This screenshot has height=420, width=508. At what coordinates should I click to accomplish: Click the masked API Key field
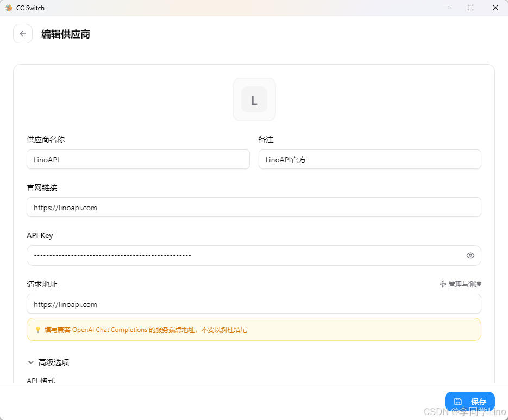[x=254, y=255]
